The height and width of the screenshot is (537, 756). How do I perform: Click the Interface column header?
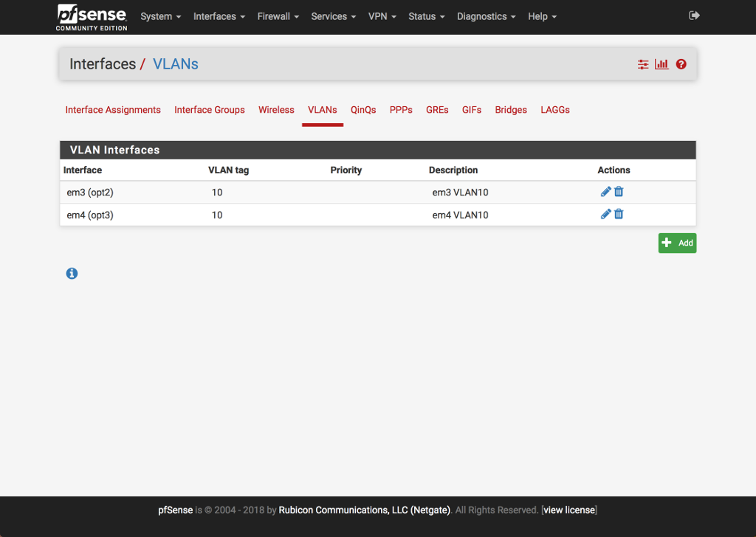tap(83, 170)
